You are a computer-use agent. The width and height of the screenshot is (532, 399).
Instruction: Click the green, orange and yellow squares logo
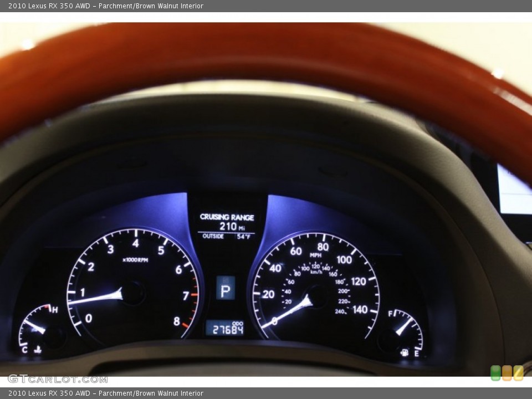point(507,373)
